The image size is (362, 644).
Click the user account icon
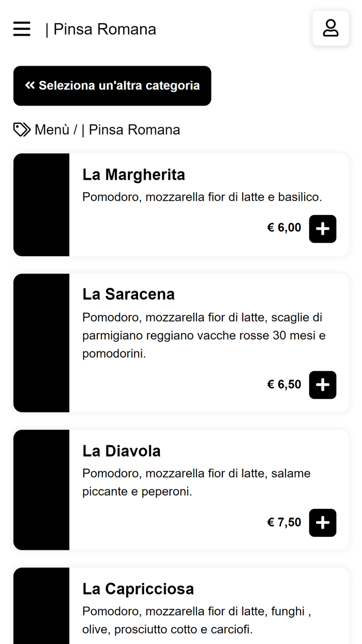point(330,27)
